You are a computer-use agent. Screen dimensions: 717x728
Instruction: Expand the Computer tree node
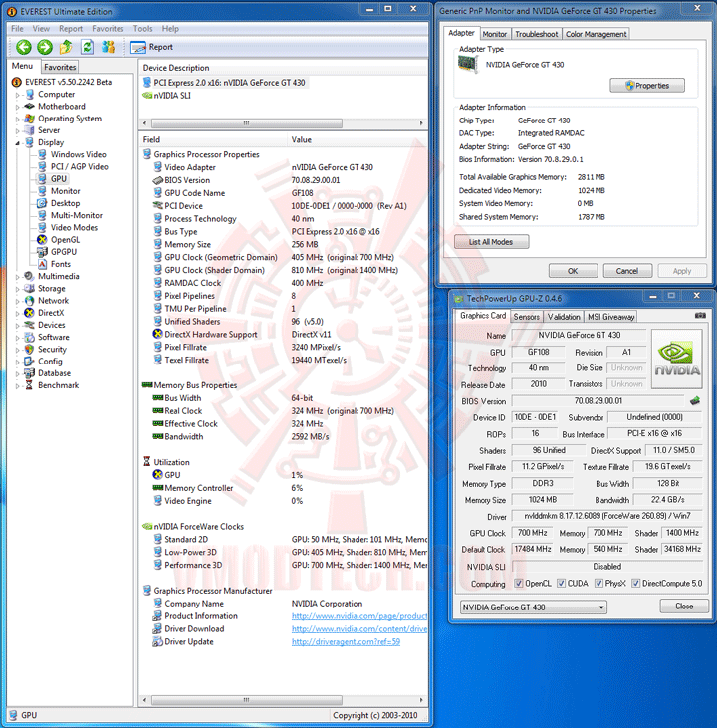tap(17, 95)
